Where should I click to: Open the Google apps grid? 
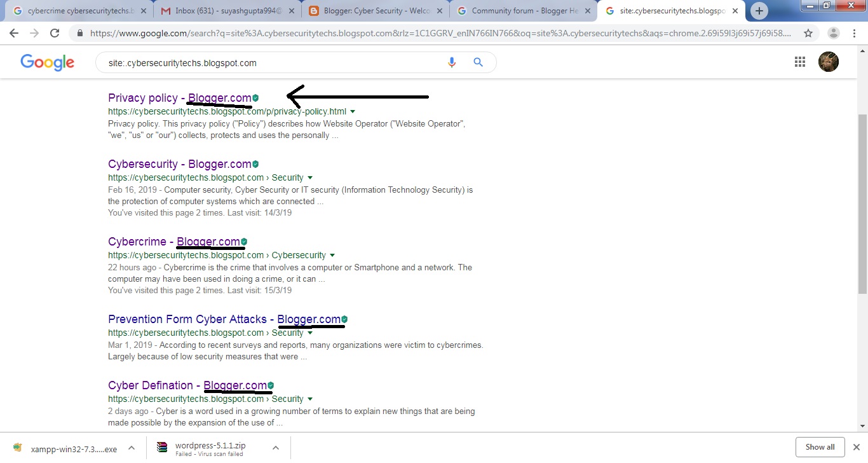pos(799,62)
